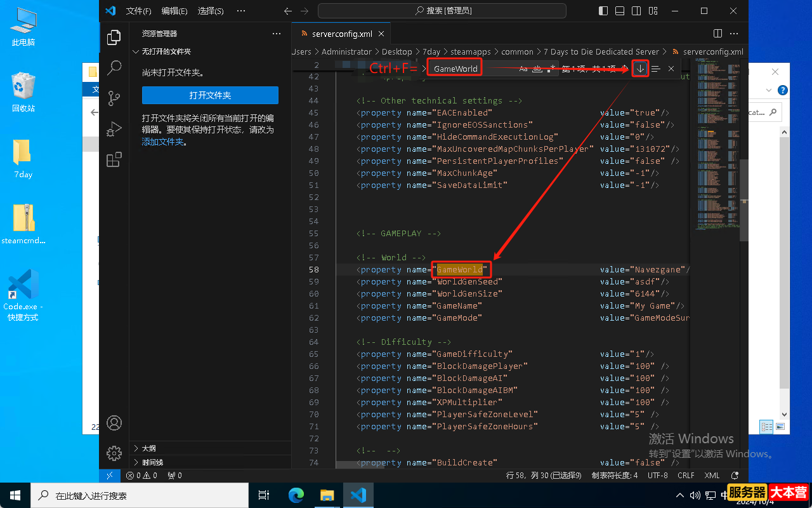The height and width of the screenshot is (508, 812).
Task: Change indentation via 制表符长度: 4
Action: [615, 475]
